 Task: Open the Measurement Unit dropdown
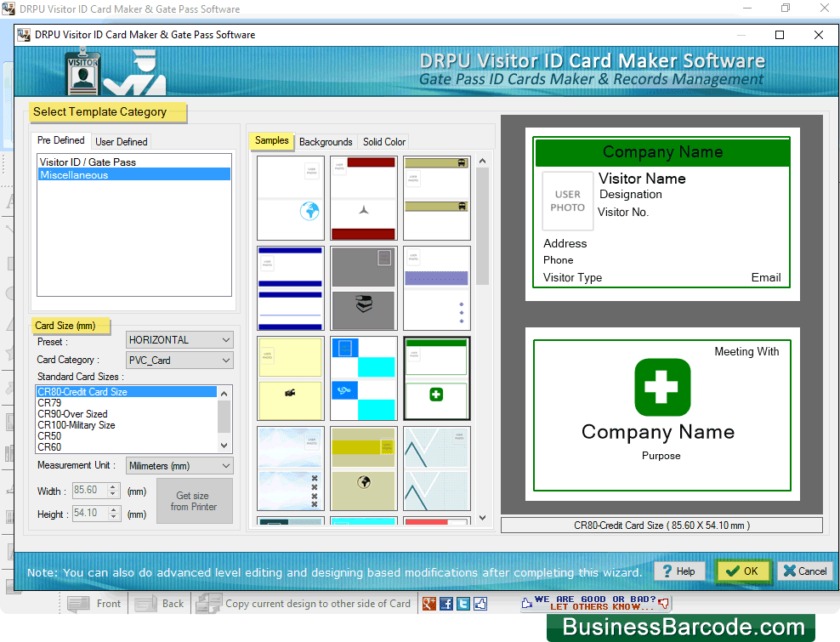pos(179,466)
